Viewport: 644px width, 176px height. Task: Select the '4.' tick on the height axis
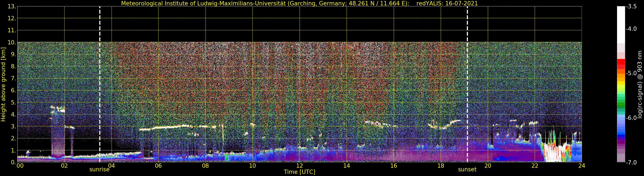pos(13,114)
